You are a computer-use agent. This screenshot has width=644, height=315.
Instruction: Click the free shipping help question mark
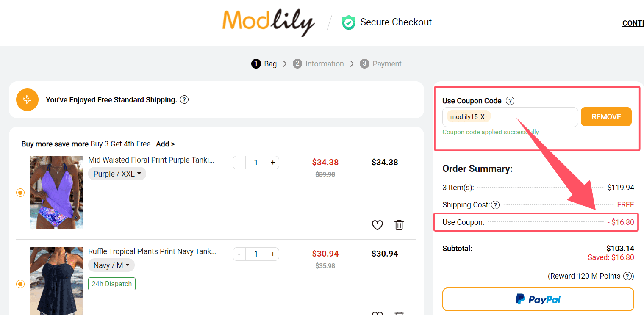pos(184,100)
